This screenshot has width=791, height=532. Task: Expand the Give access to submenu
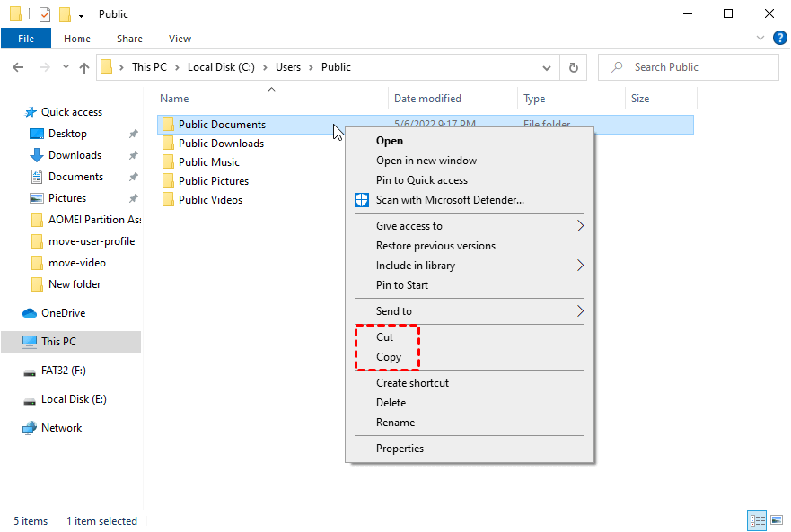tap(580, 226)
